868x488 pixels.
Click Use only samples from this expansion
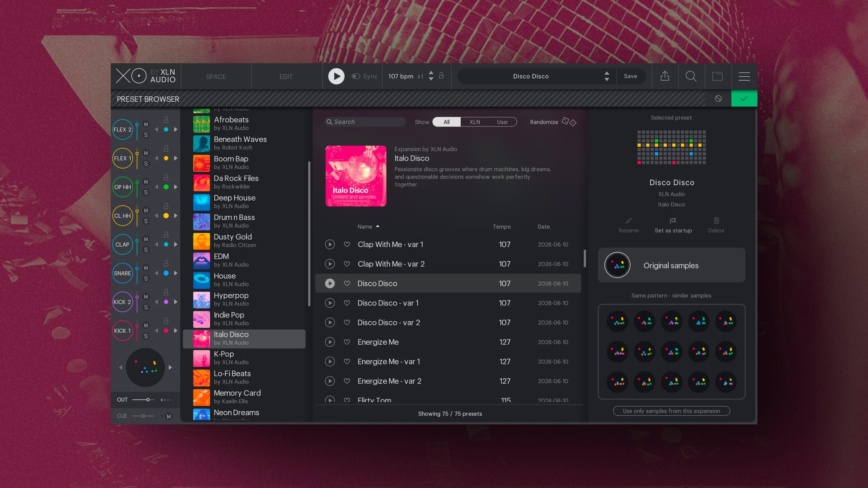[671, 411]
